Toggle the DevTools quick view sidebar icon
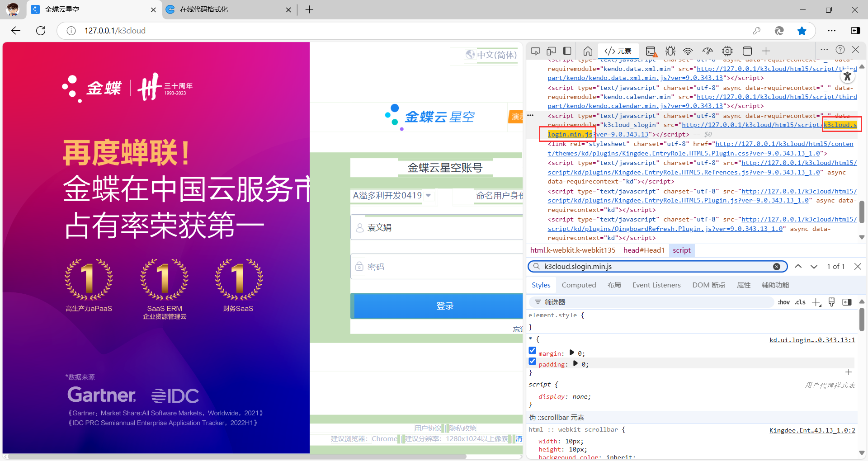This screenshot has width=868, height=461. [x=567, y=51]
